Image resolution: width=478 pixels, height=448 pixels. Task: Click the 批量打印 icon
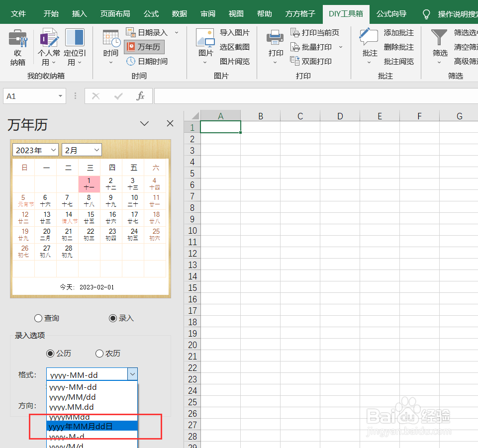[x=295, y=47]
